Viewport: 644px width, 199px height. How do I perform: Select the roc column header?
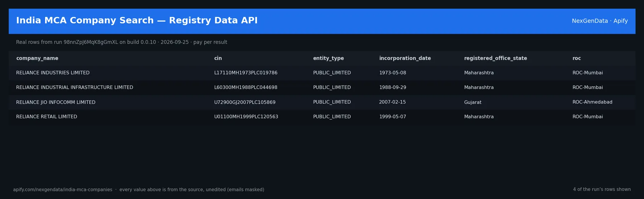coord(577,58)
